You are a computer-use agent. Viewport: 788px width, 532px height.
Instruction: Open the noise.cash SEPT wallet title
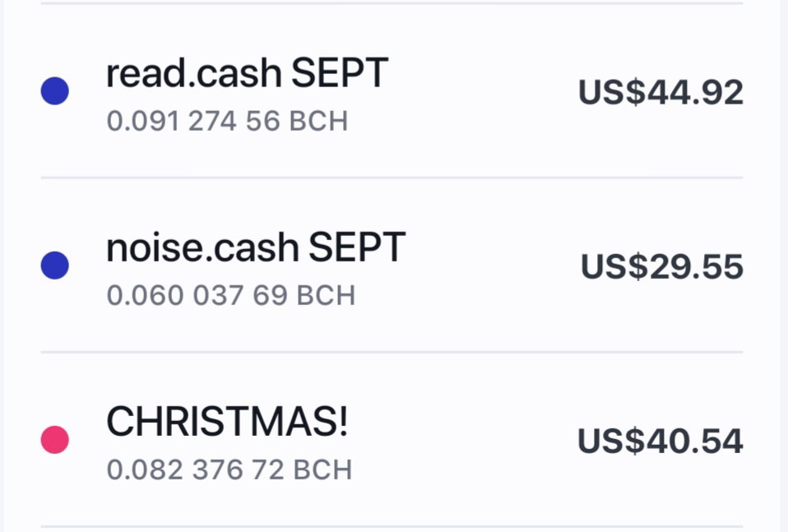pos(257,247)
